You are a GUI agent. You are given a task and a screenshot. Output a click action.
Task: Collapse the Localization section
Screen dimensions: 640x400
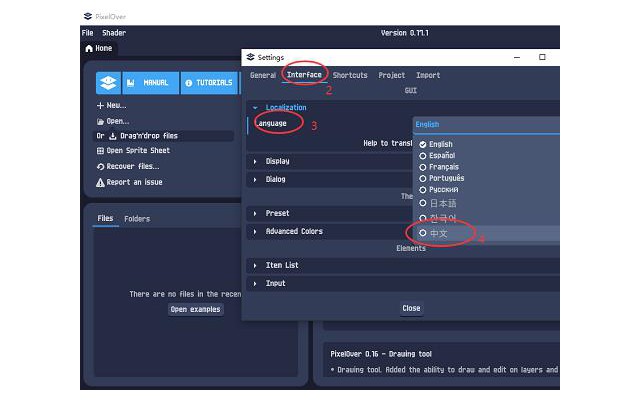pyautogui.click(x=255, y=108)
